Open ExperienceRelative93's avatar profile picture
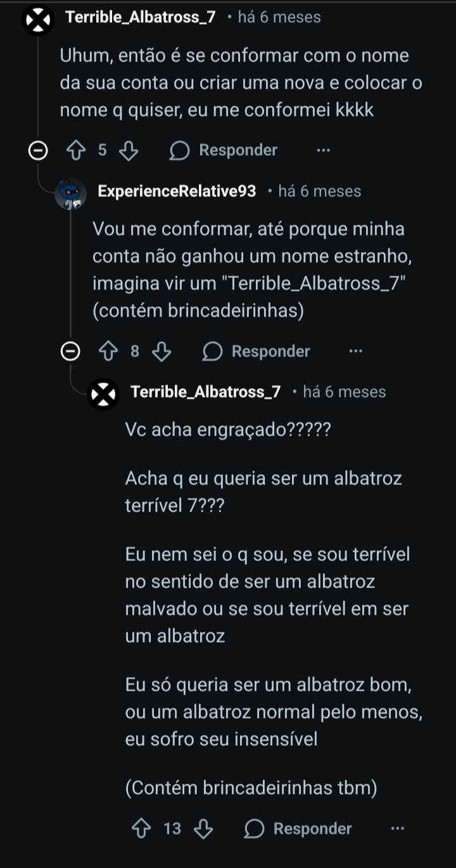This screenshot has height=868, width=456. click(x=71, y=192)
